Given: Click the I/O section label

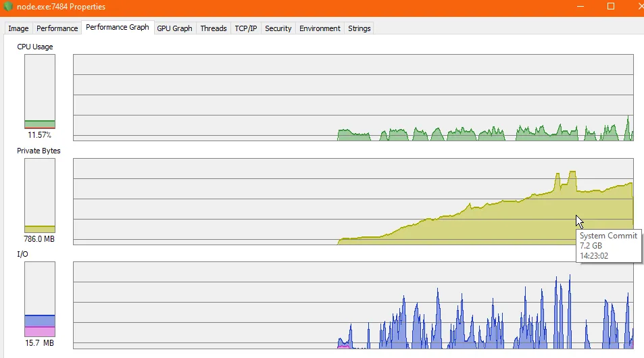Looking at the screenshot, I should tap(22, 254).
